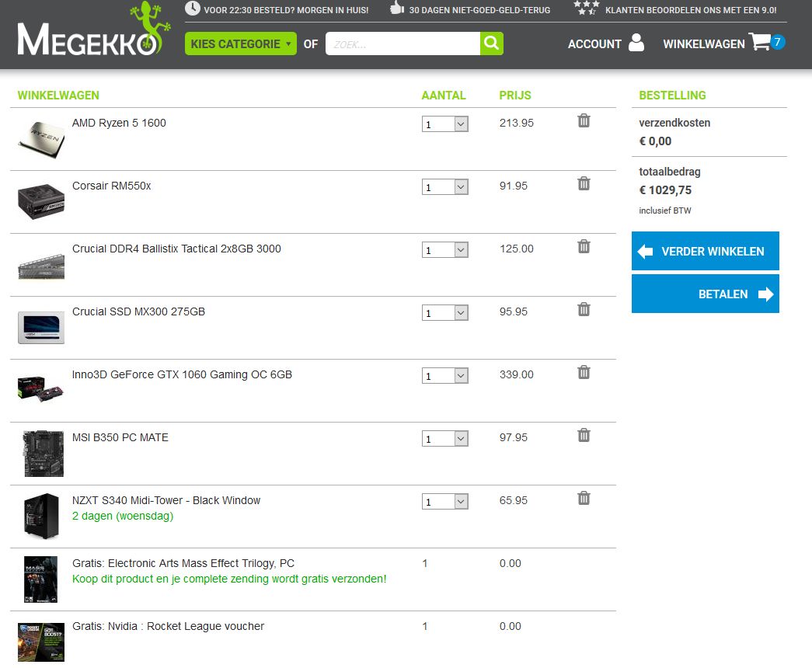The height and width of the screenshot is (668, 812).
Task: Click the shipping cost € 0,00
Action: [655, 141]
